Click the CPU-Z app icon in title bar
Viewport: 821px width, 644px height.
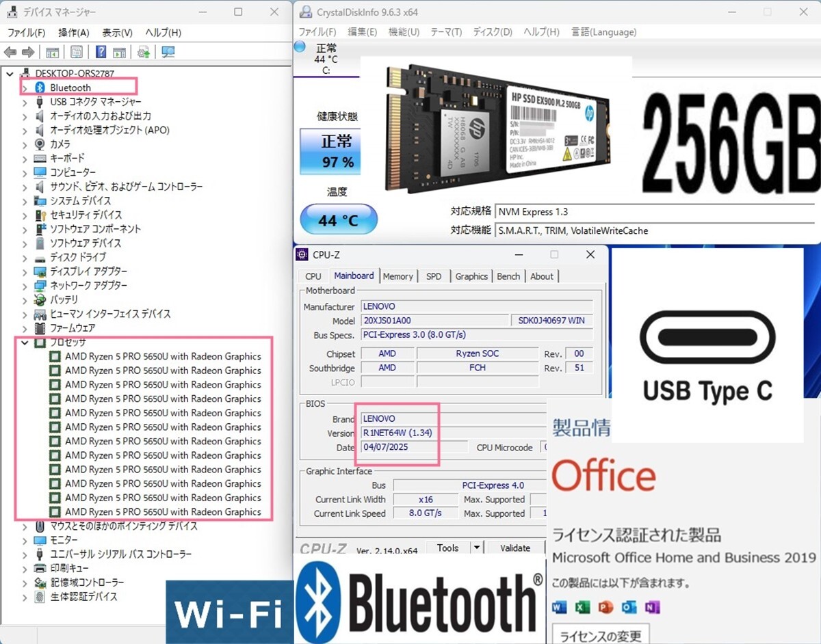302,255
